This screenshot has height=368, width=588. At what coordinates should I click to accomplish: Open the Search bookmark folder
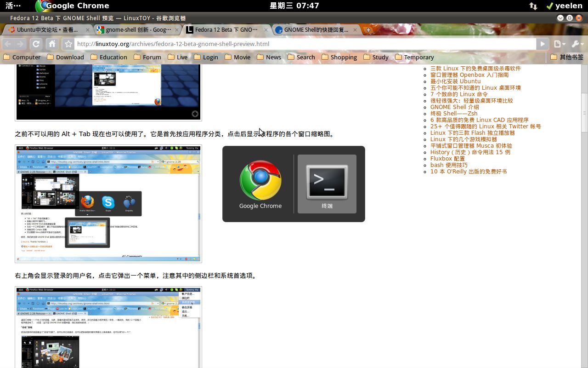click(x=301, y=57)
